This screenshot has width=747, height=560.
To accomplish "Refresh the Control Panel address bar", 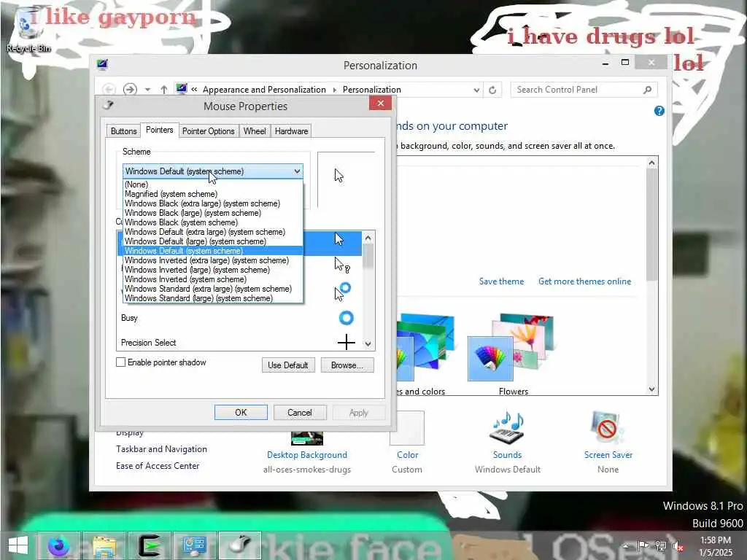I will 492,90.
